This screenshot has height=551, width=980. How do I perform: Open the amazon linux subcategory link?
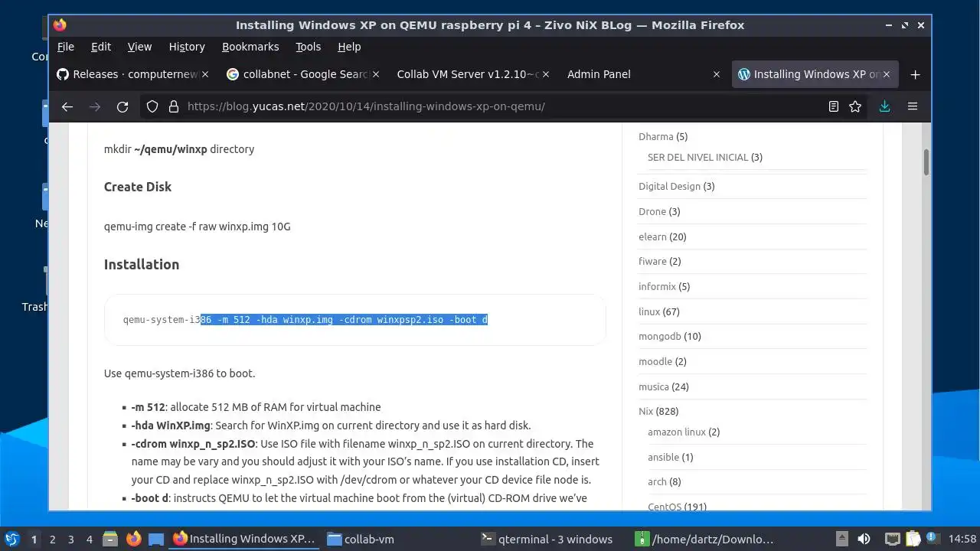coord(677,432)
